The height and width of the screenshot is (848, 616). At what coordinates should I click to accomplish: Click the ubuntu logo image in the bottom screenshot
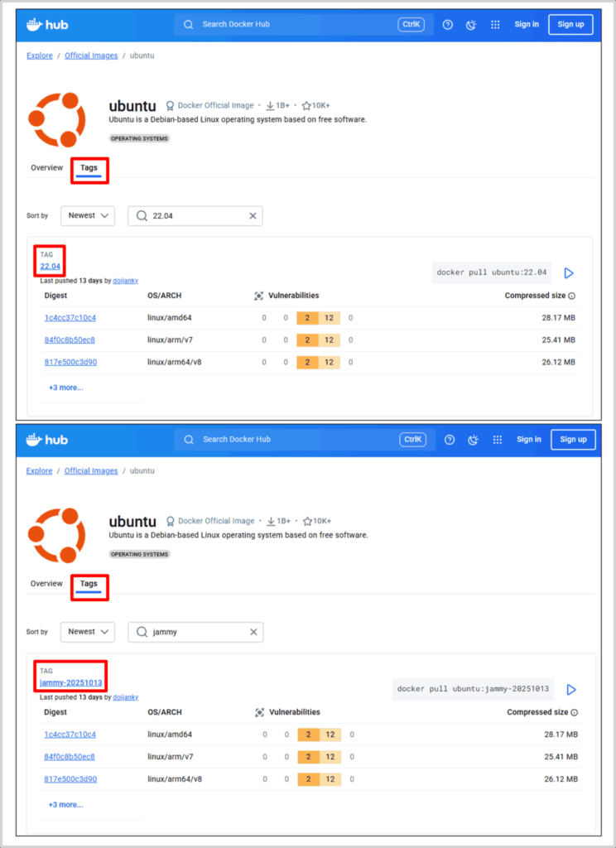pos(57,536)
